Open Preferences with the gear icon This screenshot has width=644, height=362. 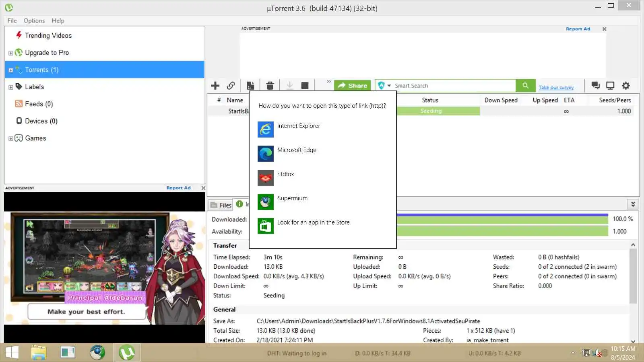[x=625, y=85]
